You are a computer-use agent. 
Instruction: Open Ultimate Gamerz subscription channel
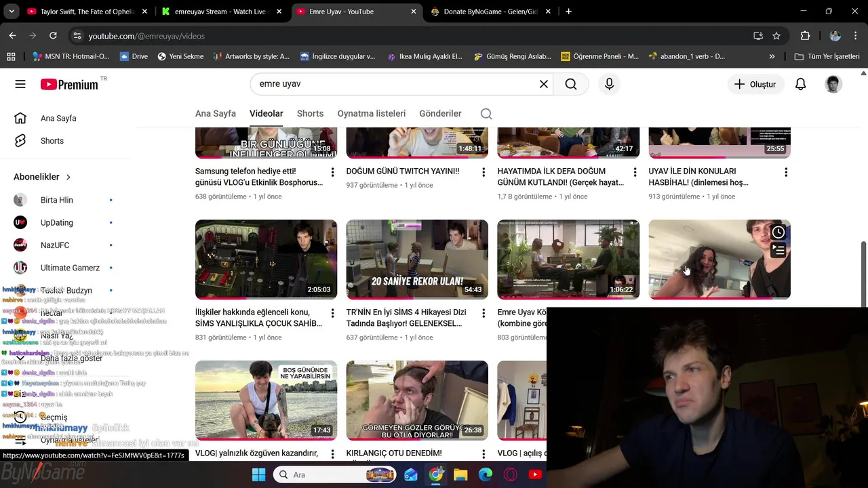[x=70, y=268]
